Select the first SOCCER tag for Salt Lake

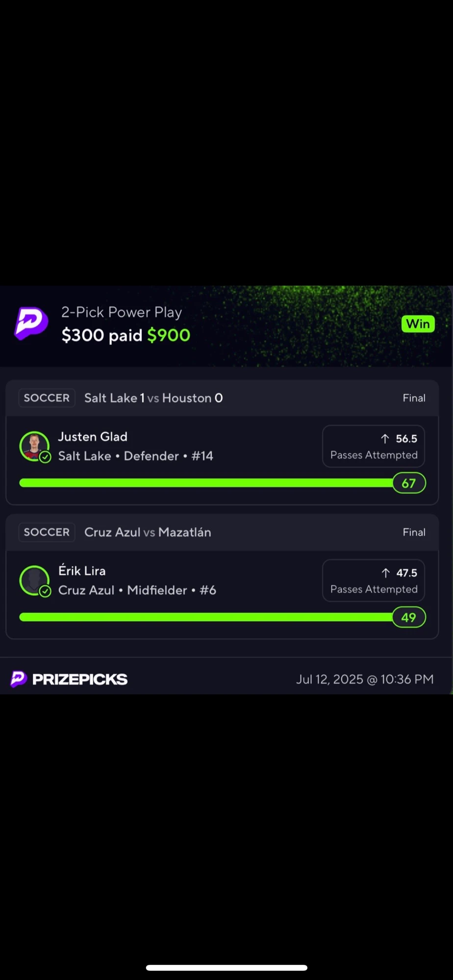(47, 398)
